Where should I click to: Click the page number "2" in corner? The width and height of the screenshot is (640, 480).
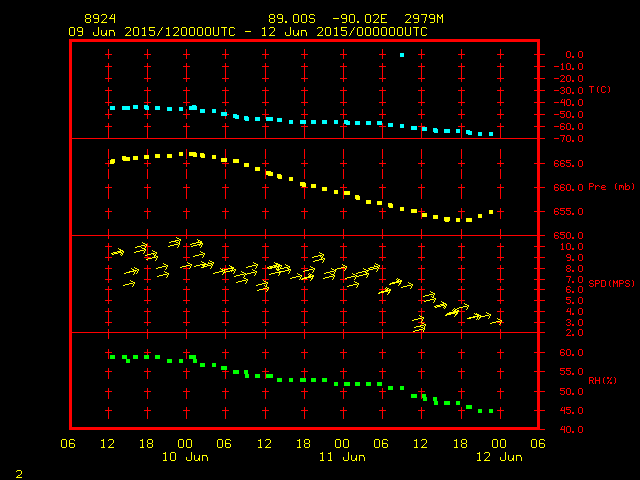tap(19, 474)
